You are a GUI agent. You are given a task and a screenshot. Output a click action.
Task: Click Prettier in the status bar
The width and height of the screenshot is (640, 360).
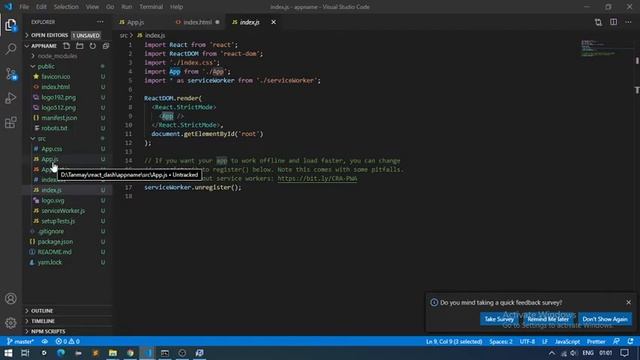pos(596,341)
